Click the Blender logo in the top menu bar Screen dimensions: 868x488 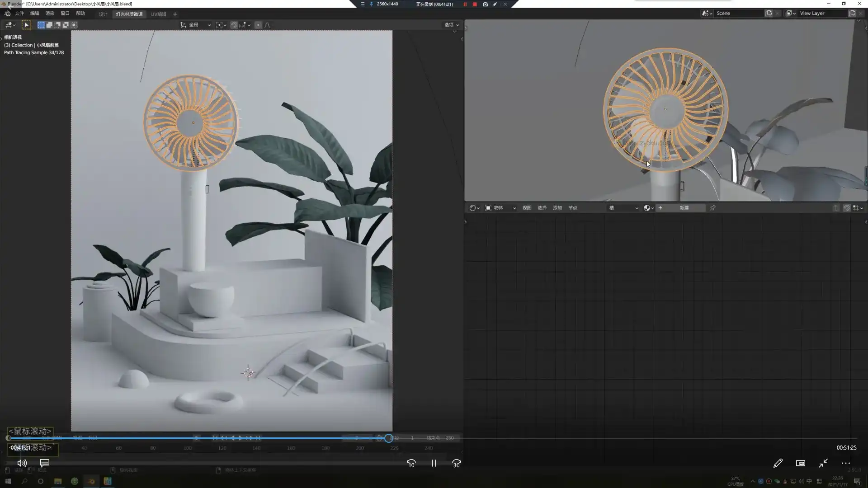point(7,14)
